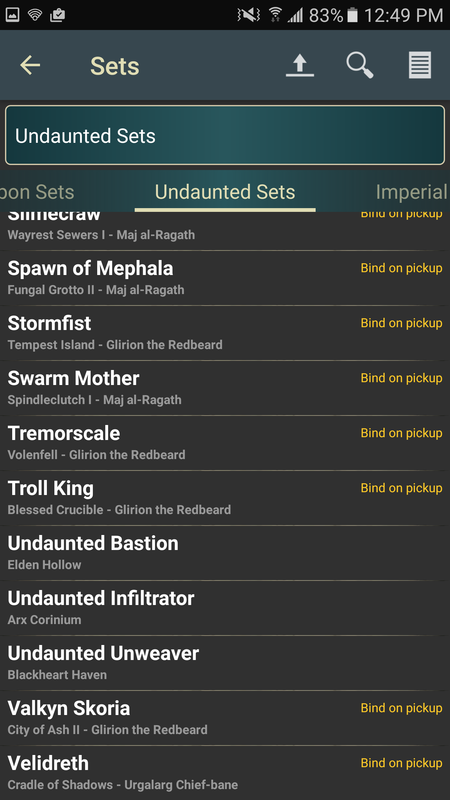Switch to the Imperial tab
Image resolution: width=450 pixels, height=800 pixels.
pyautogui.click(x=411, y=192)
